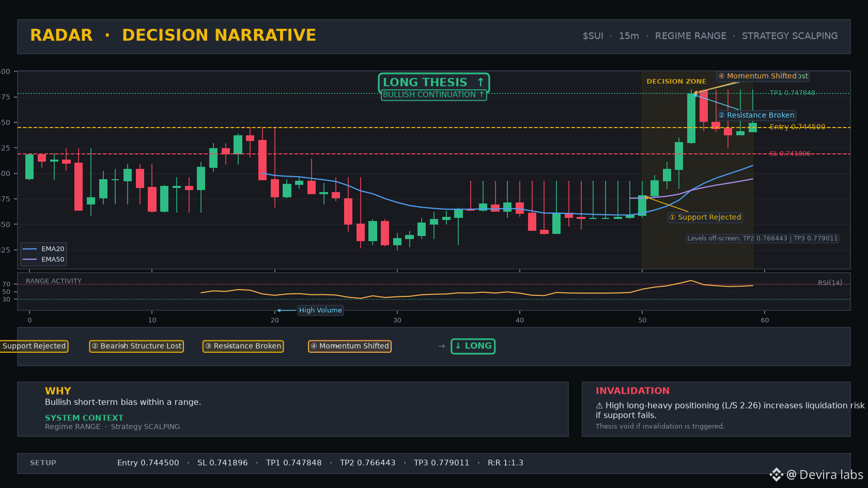Image resolution: width=868 pixels, height=488 pixels.
Task: Click the Momentum Shifted annotation on the chart
Action: point(757,76)
